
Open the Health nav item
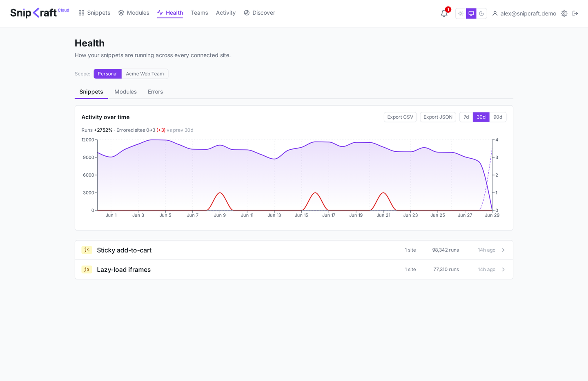click(170, 13)
